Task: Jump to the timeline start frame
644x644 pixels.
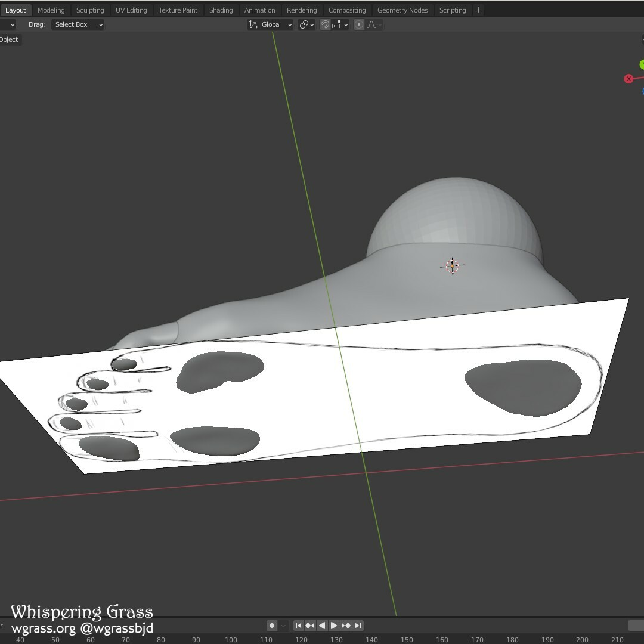Action: point(299,626)
